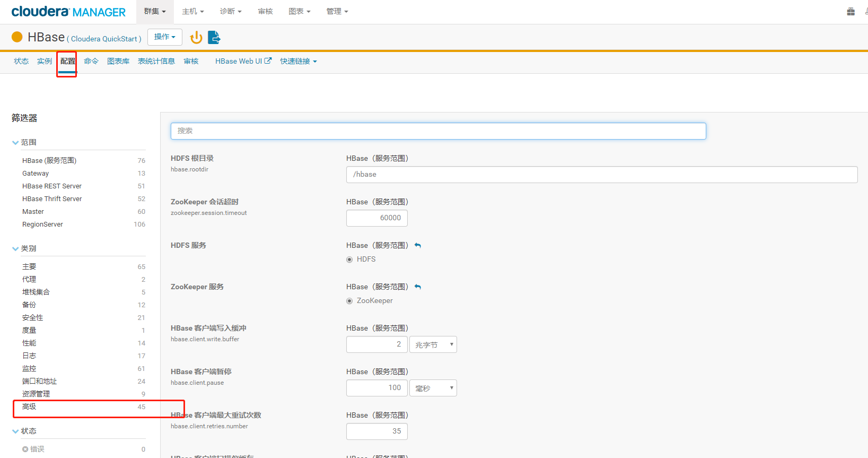868x458 pixels.
Task: Open the 主机 dropdown menu
Action: [x=193, y=11]
